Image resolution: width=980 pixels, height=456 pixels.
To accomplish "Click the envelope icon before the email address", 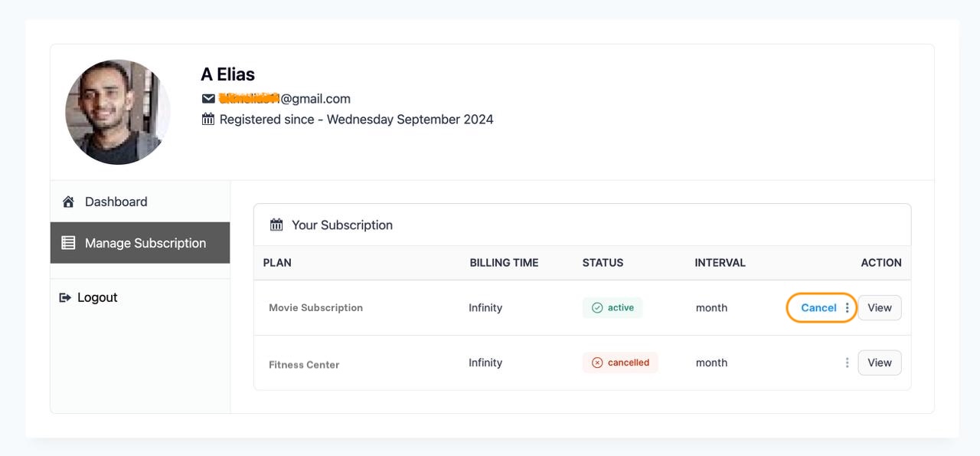I will point(207,98).
